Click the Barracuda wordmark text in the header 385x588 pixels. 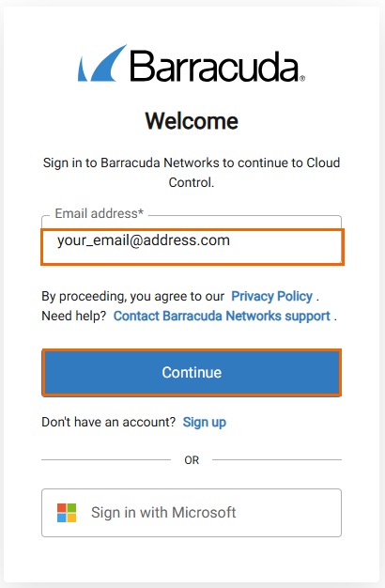click(214, 66)
